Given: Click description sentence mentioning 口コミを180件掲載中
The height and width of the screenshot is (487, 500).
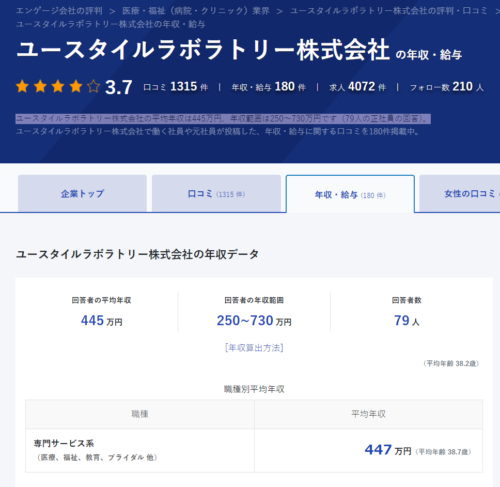Looking at the screenshot, I should [217, 132].
